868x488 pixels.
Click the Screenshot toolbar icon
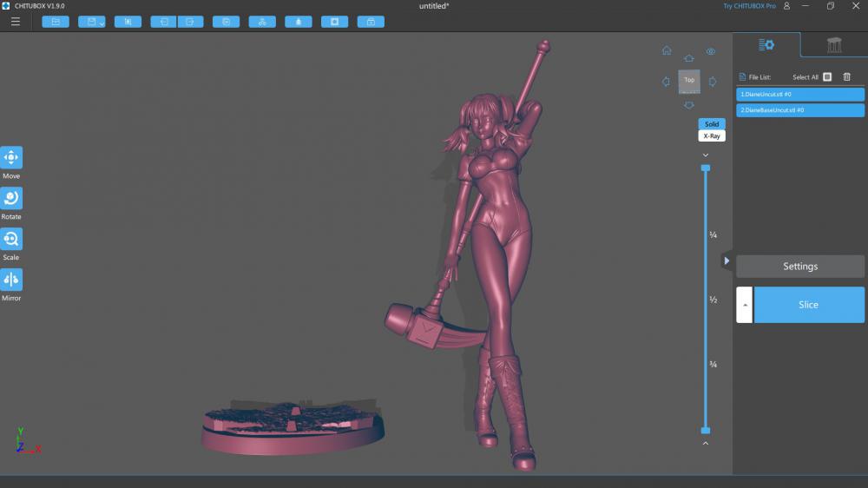128,22
